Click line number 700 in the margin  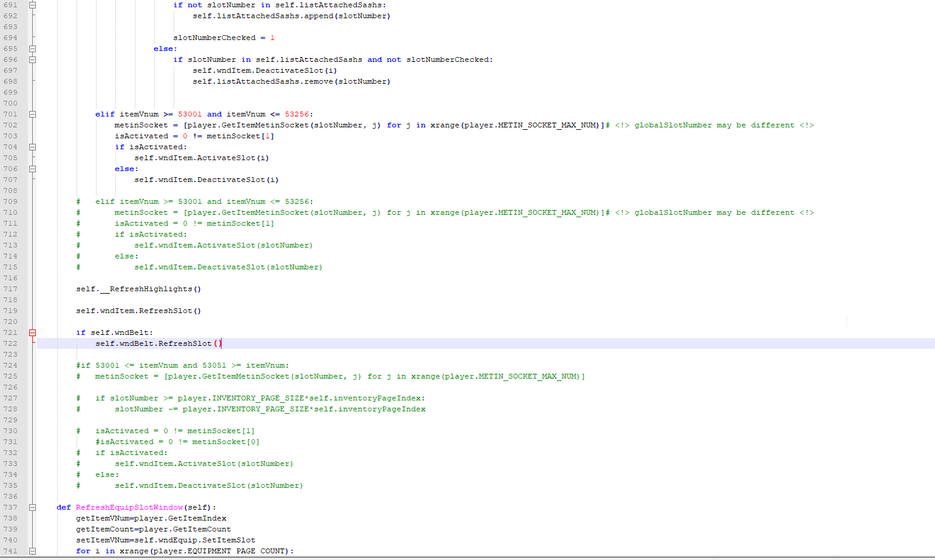pyautogui.click(x=10, y=103)
